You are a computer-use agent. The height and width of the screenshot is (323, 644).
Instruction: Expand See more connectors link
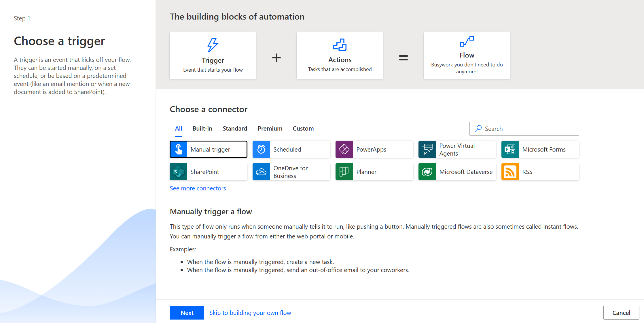pos(198,188)
